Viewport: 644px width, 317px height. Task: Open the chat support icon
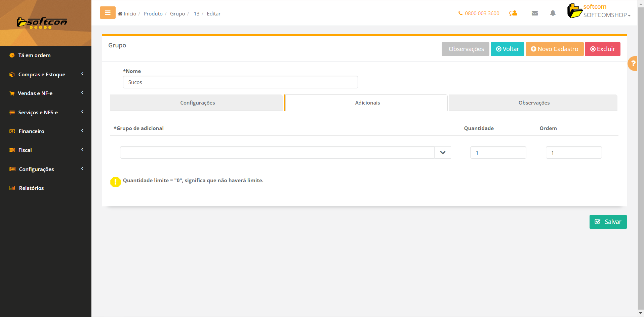point(513,13)
